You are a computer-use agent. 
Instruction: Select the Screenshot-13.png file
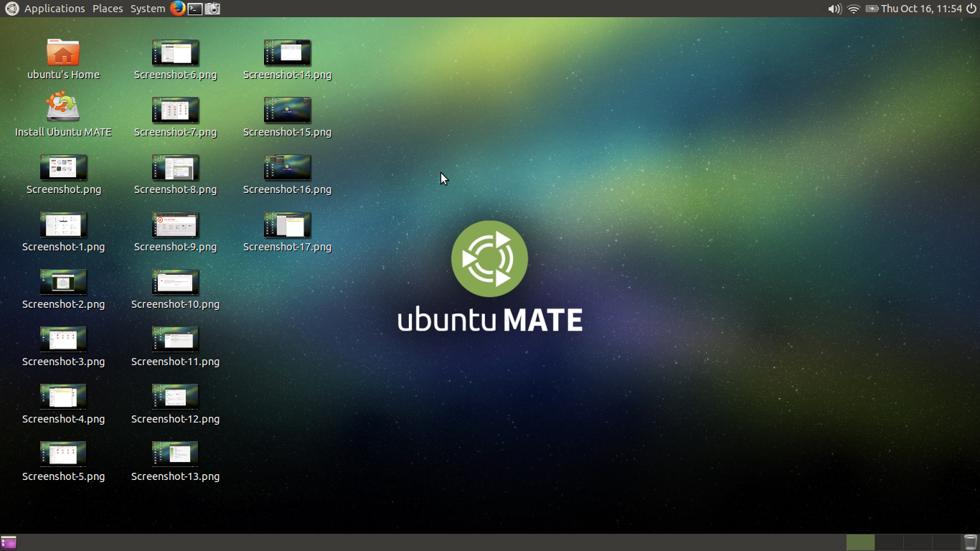coord(175,462)
